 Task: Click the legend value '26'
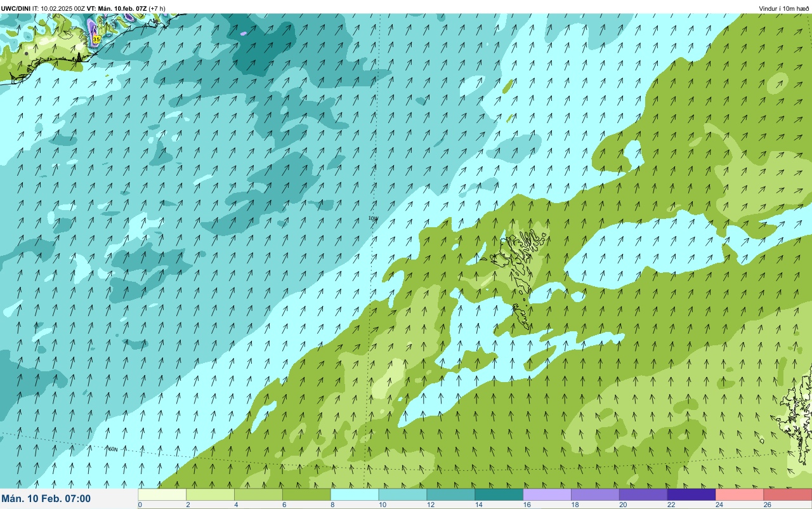(x=767, y=505)
